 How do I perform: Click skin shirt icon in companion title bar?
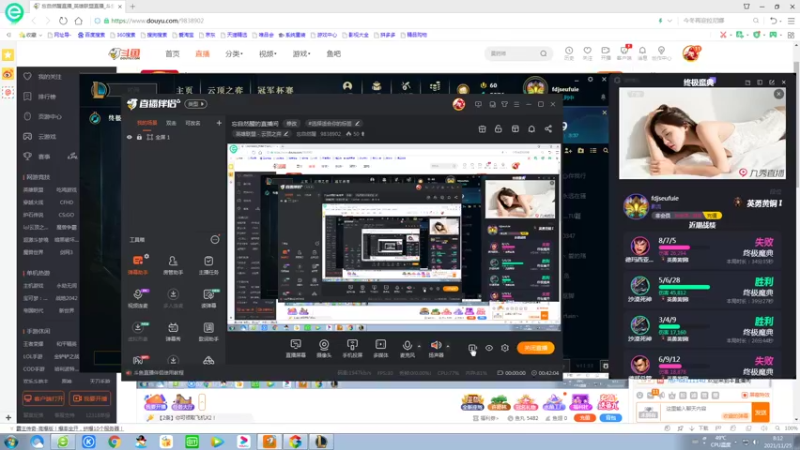[505, 104]
